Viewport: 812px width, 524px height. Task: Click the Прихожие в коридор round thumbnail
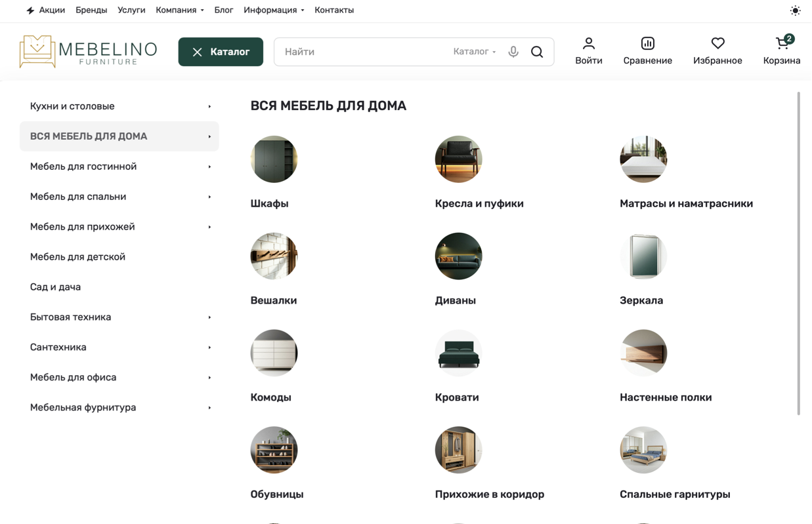pos(459,451)
